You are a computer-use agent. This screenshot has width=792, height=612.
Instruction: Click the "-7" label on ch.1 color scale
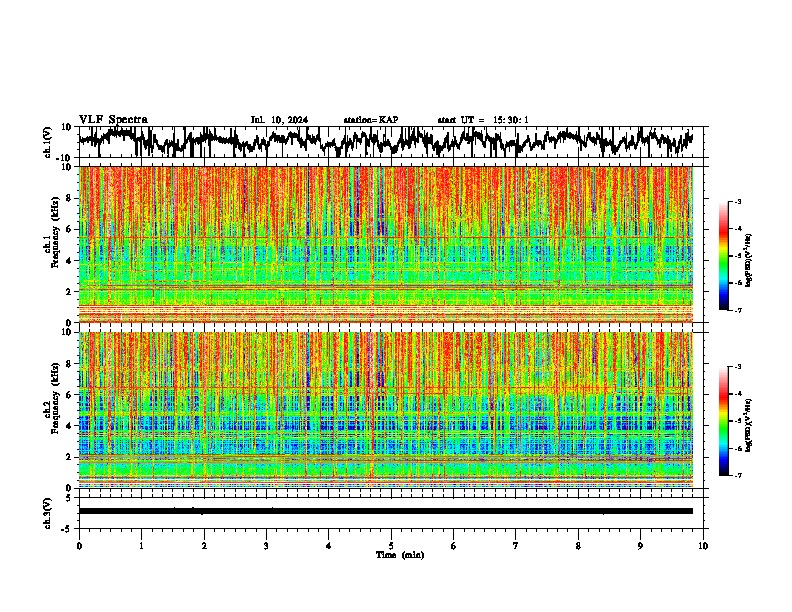click(738, 310)
